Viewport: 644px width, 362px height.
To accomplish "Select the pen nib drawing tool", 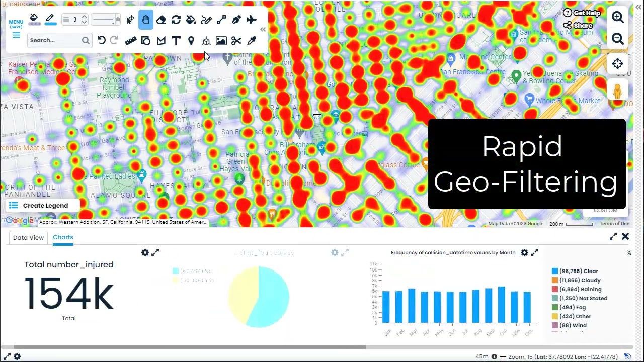I will click(236, 20).
